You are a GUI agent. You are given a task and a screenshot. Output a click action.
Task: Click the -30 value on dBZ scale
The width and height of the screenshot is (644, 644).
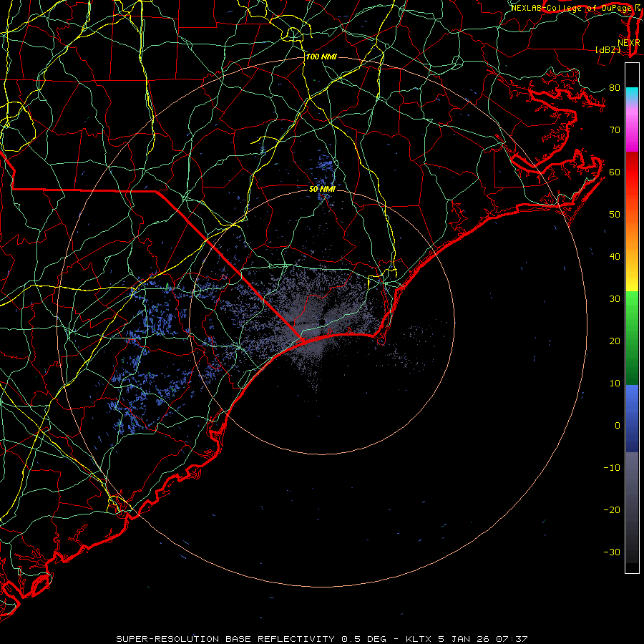612,552
